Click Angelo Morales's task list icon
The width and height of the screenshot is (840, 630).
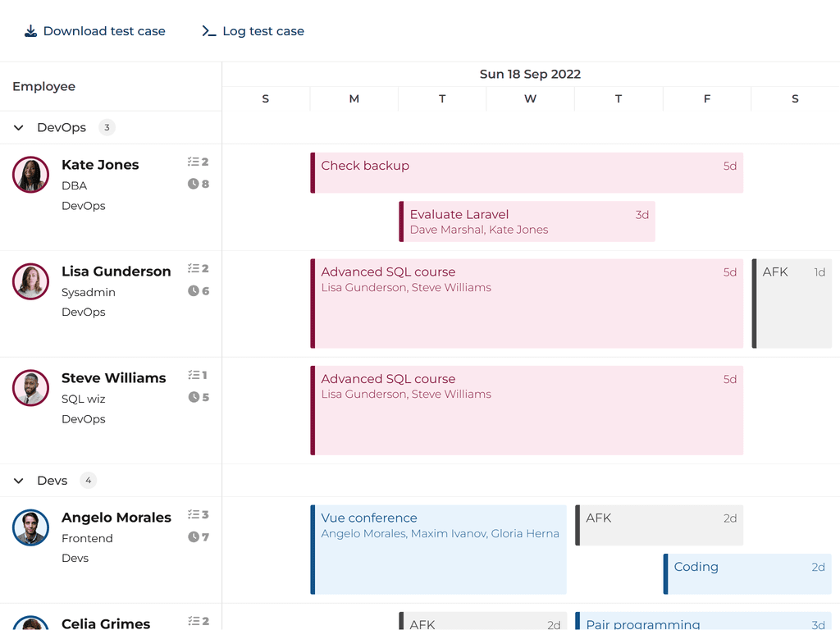(x=193, y=514)
